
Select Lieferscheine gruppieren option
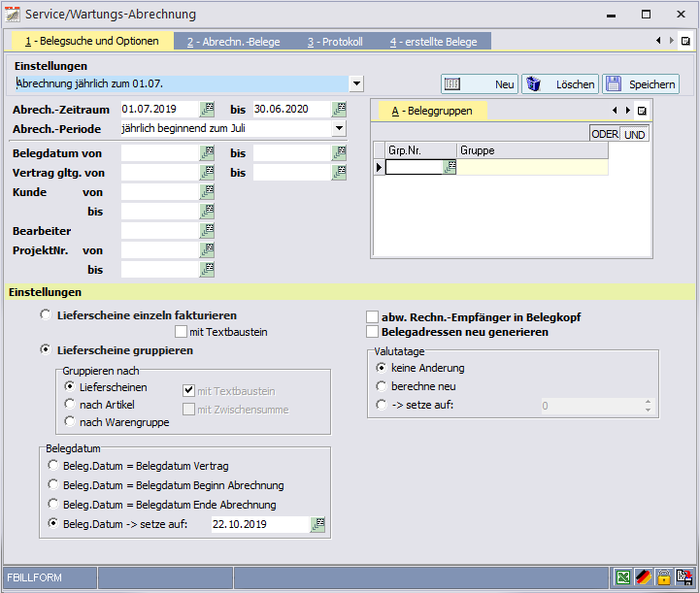[x=46, y=349]
